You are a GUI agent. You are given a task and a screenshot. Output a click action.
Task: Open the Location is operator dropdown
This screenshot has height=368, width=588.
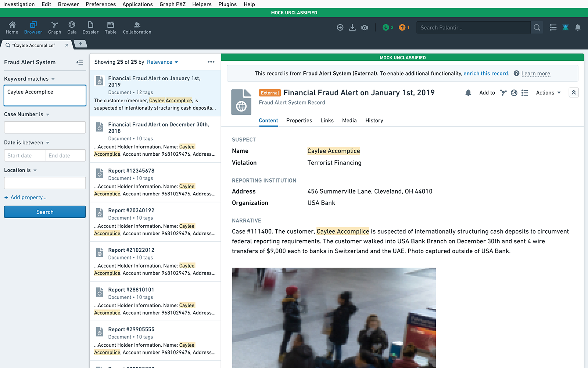35,170
